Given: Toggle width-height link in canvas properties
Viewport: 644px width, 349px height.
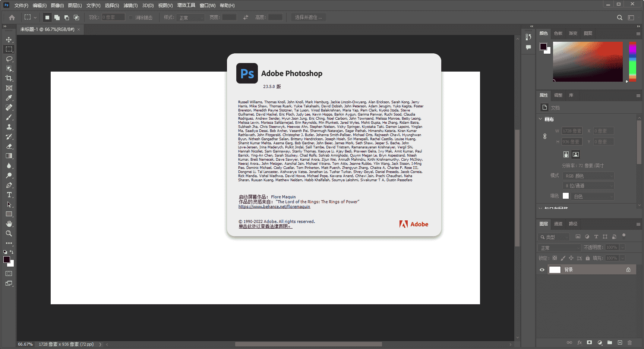Looking at the screenshot, I should click(545, 136).
